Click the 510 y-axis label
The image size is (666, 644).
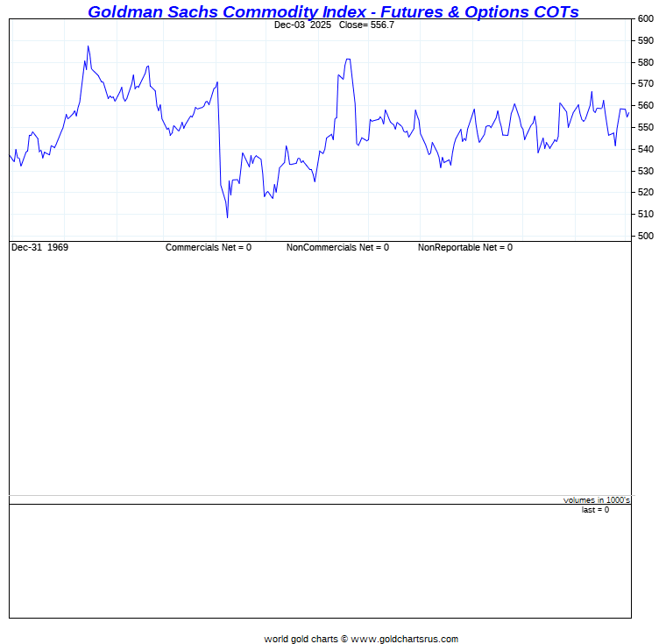coord(646,214)
